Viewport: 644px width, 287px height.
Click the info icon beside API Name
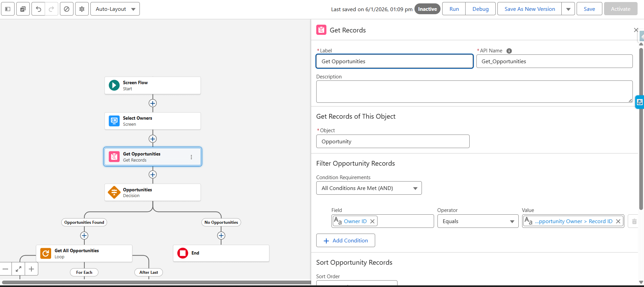[509, 51]
